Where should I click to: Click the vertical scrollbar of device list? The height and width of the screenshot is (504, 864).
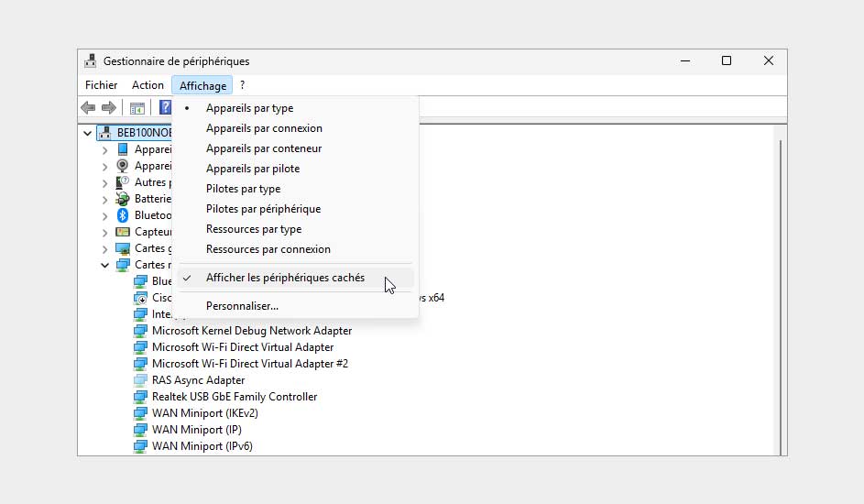(781, 293)
